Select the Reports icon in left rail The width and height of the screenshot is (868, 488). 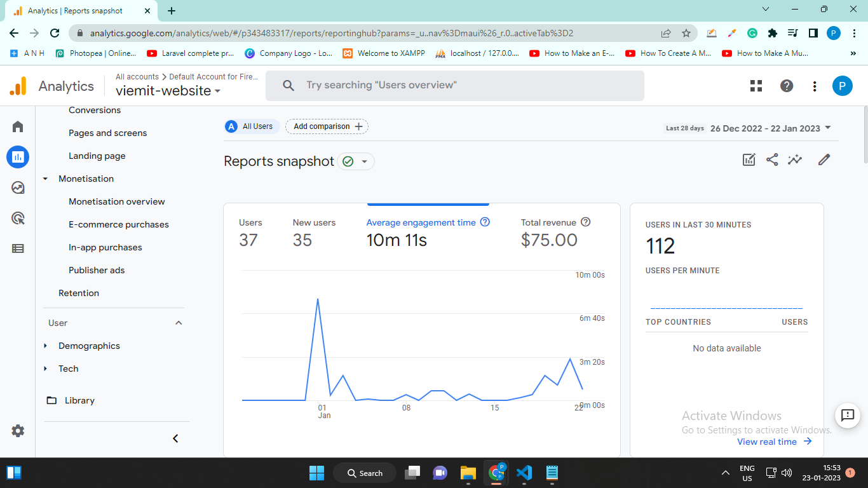pos(18,156)
